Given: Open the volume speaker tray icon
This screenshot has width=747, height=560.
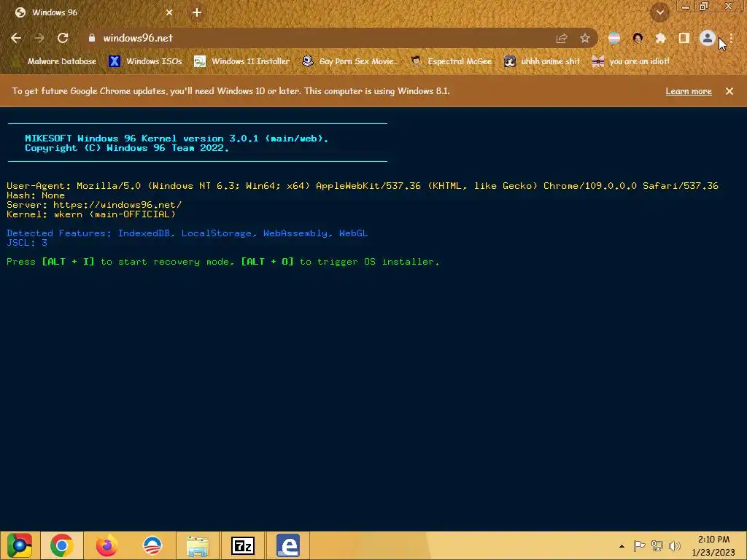Looking at the screenshot, I should point(675,545).
